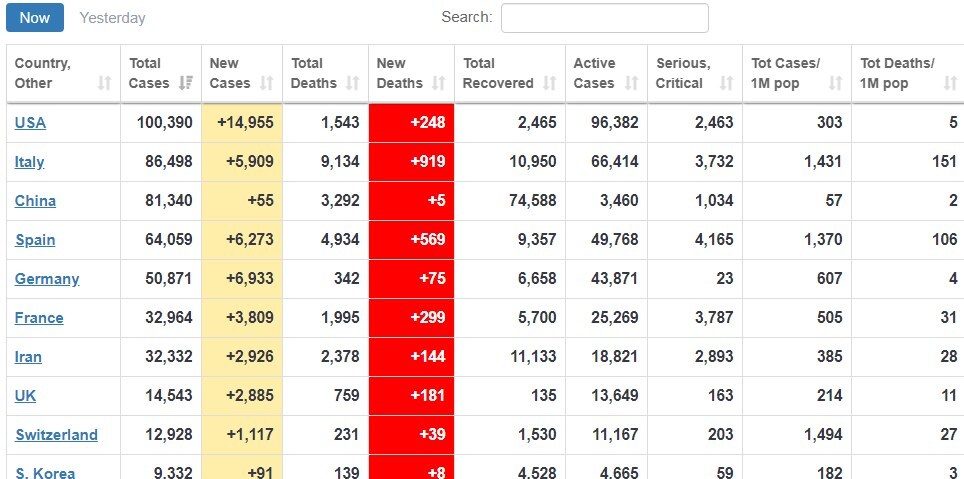Switch to the Now tab
Viewport: 964px width, 479px height.
coord(35,17)
